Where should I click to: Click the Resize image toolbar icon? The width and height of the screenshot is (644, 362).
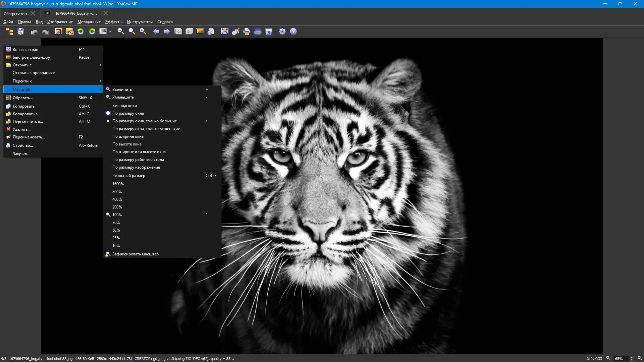click(69, 31)
